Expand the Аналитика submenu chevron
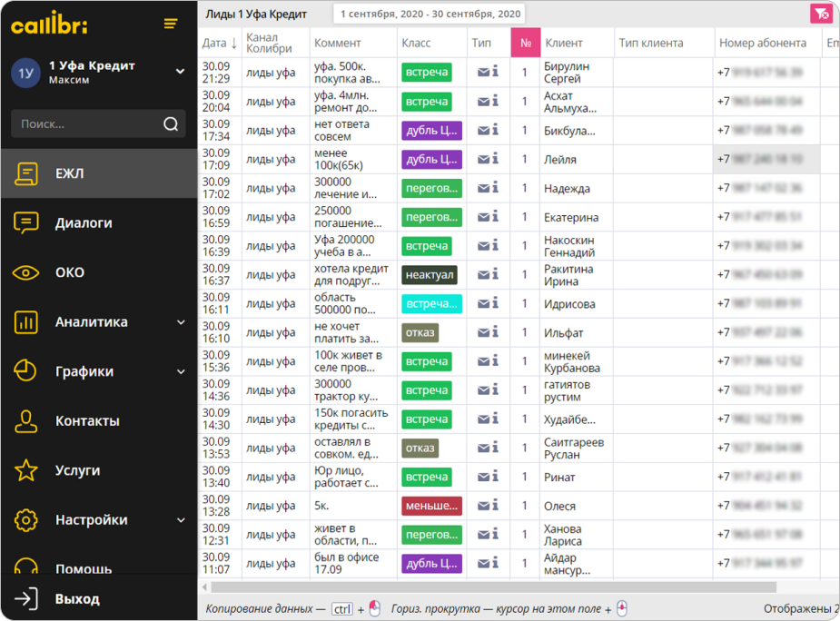Viewport: 840px width, 621px height. click(181, 322)
